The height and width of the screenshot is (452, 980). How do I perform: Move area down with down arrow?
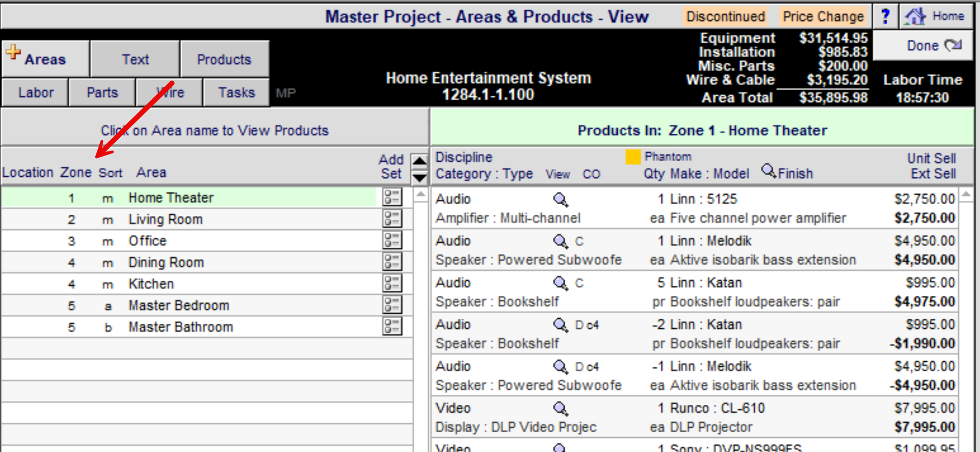419,178
